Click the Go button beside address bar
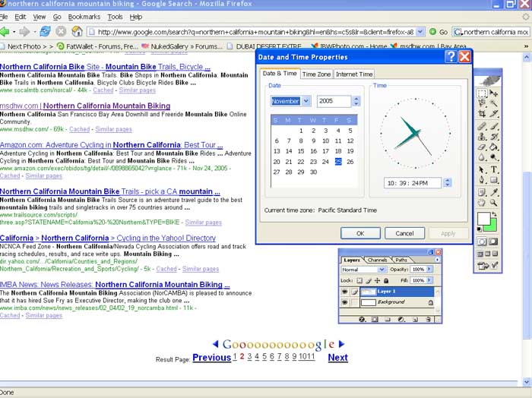The width and height of the screenshot is (532, 398). click(439, 32)
